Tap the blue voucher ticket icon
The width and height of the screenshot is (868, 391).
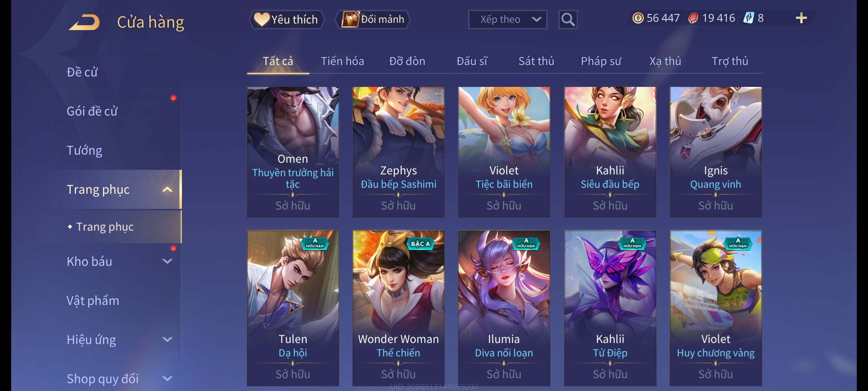[748, 18]
